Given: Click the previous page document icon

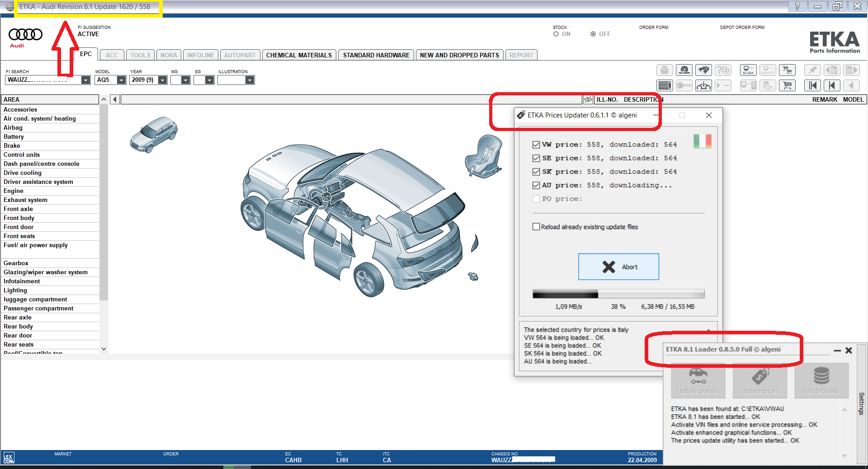Looking at the screenshot, I should (832, 70).
